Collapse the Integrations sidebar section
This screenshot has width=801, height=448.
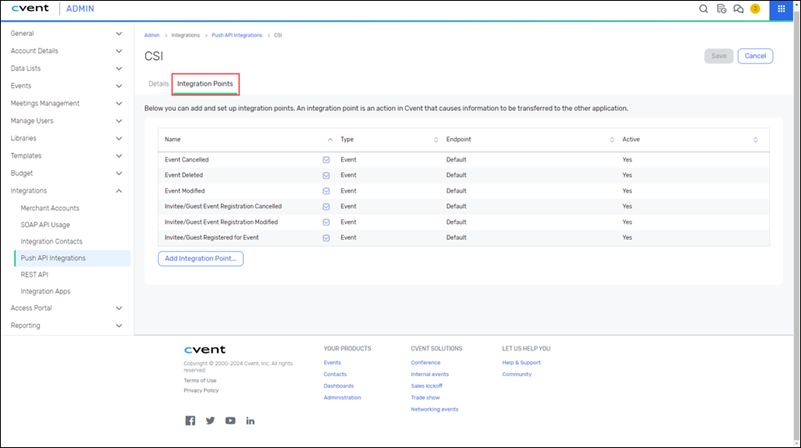[x=119, y=190]
